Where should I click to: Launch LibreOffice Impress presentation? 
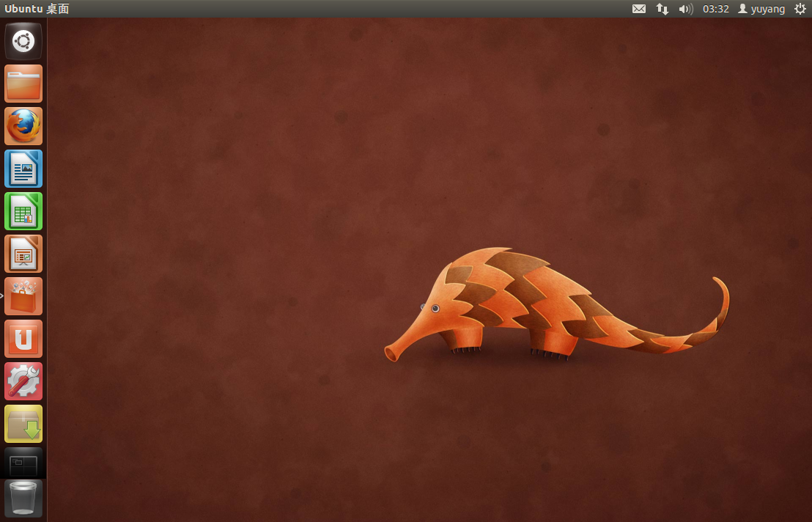coord(23,254)
